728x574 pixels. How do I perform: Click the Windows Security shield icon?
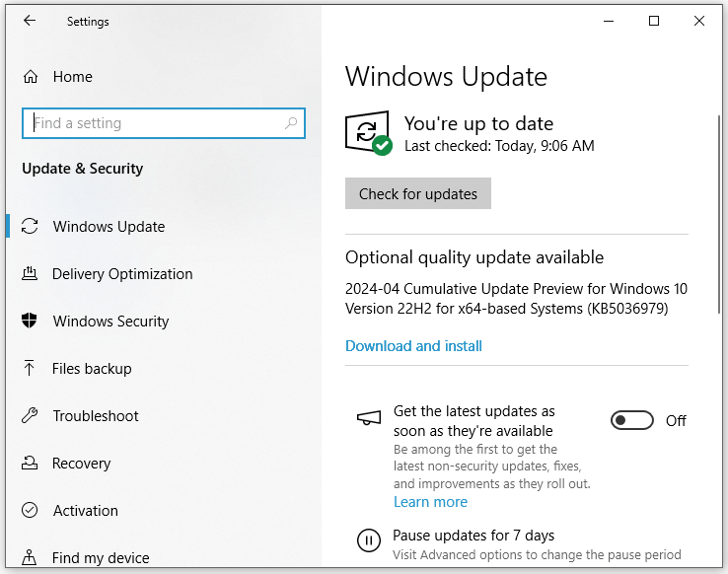30,321
